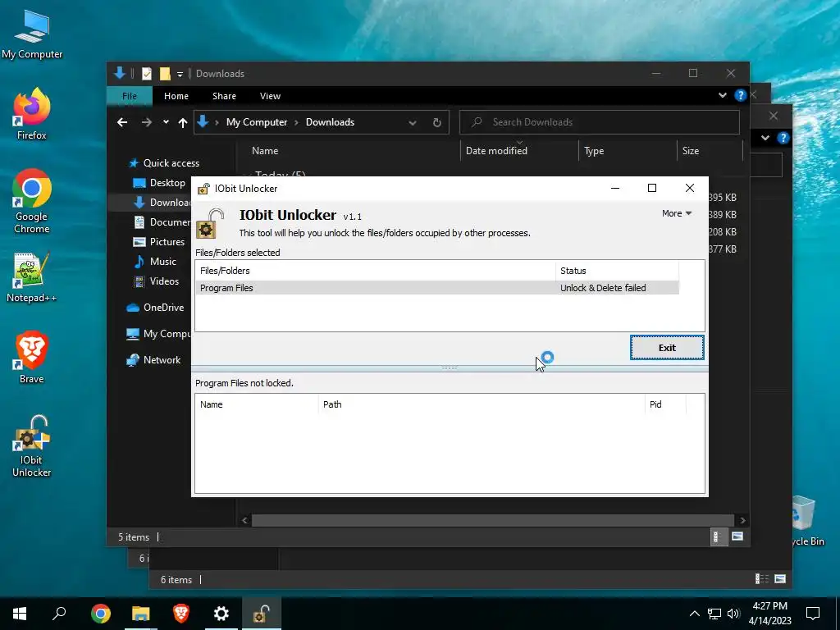
Task: Click the Files/Folders column header
Action: pos(376,271)
